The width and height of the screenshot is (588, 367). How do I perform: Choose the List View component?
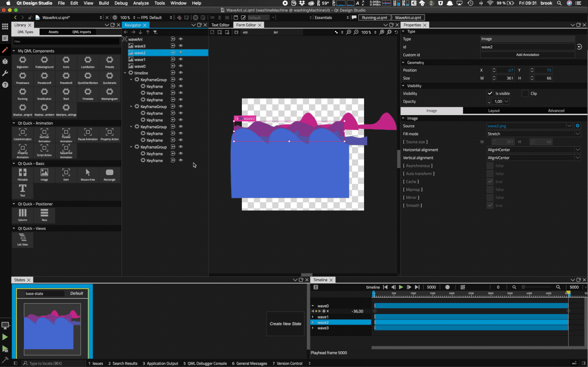click(x=23, y=238)
